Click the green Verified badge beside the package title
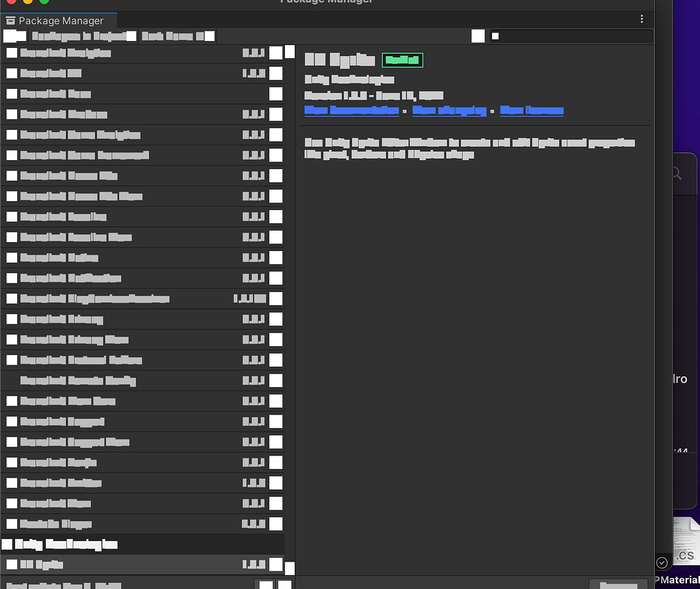The image size is (700, 589). (402, 60)
